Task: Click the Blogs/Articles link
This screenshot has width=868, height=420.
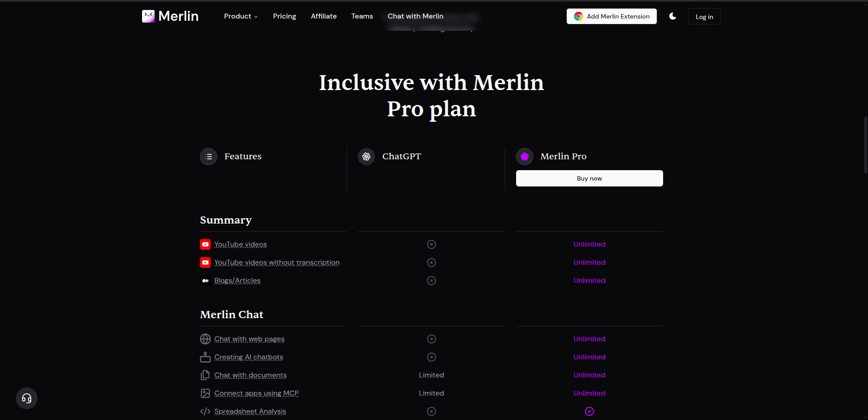Action: click(237, 281)
